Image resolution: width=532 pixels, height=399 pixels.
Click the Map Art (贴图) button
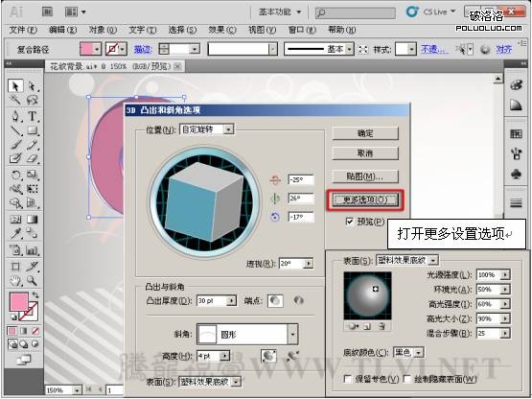(365, 176)
